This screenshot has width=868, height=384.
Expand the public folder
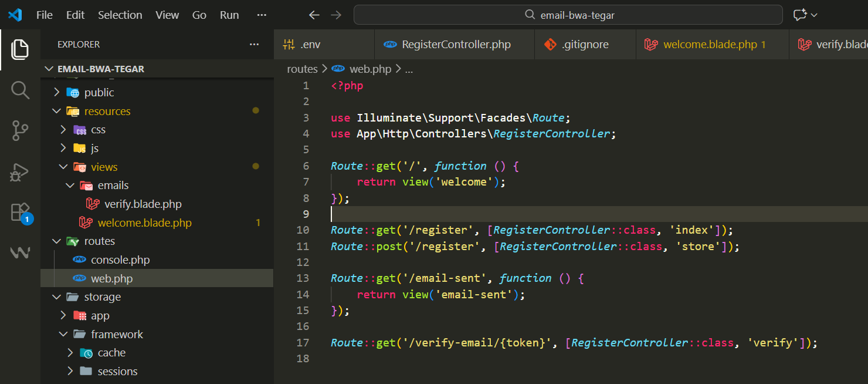click(99, 93)
